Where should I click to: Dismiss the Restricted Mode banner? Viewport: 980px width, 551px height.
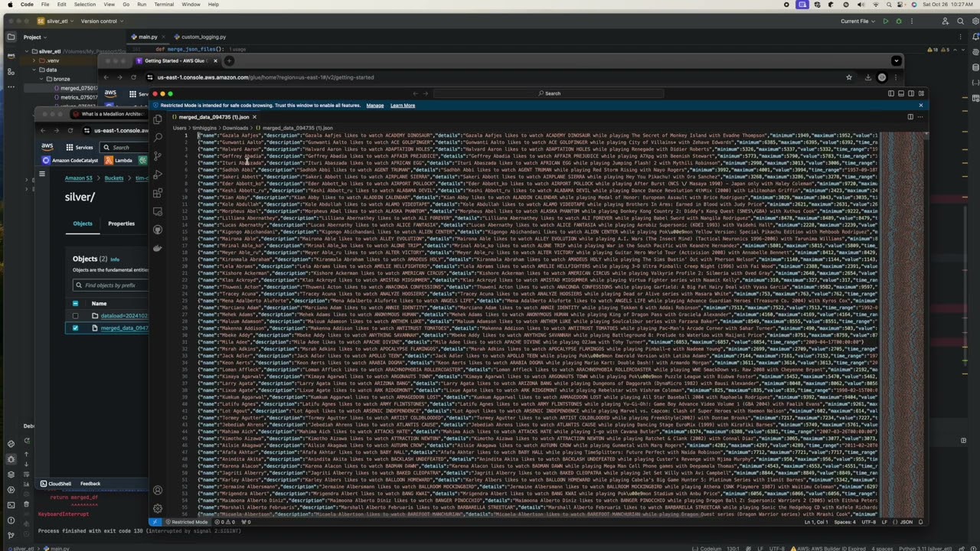click(920, 105)
